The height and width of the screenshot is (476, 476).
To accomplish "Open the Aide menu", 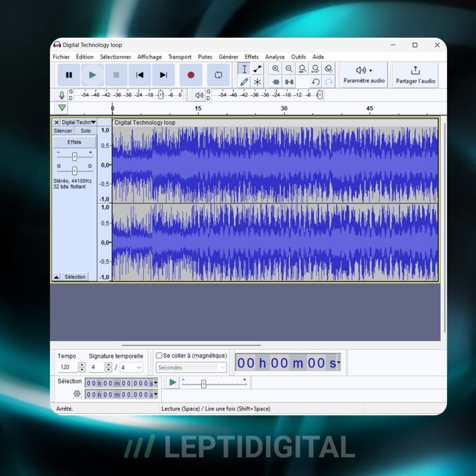I will (x=318, y=57).
